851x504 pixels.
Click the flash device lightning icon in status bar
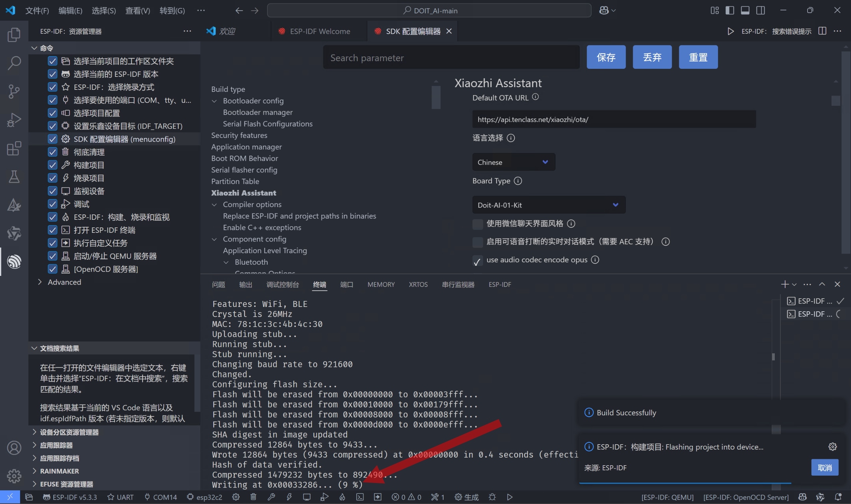289,497
